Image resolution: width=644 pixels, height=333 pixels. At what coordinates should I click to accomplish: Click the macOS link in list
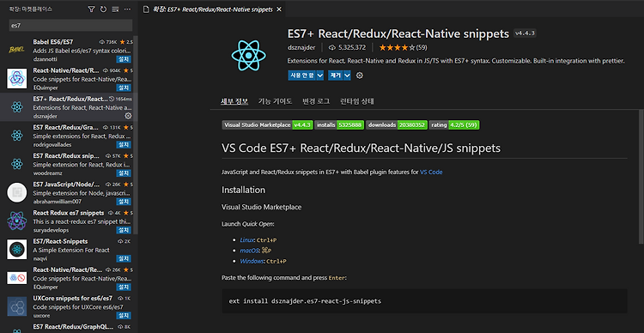(250, 251)
